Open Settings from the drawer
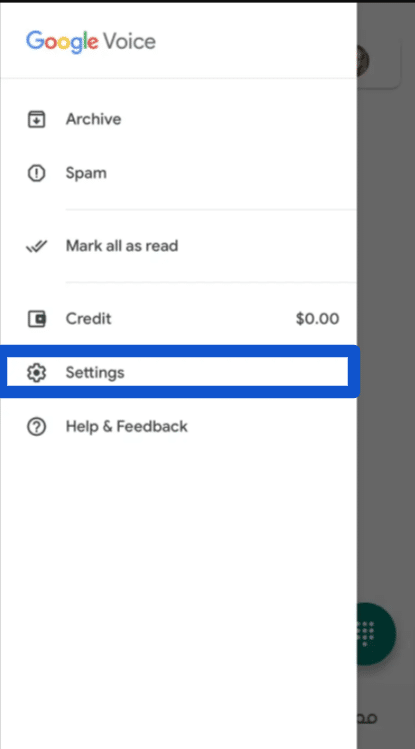Image resolution: width=415 pixels, height=749 pixels. pos(178,372)
